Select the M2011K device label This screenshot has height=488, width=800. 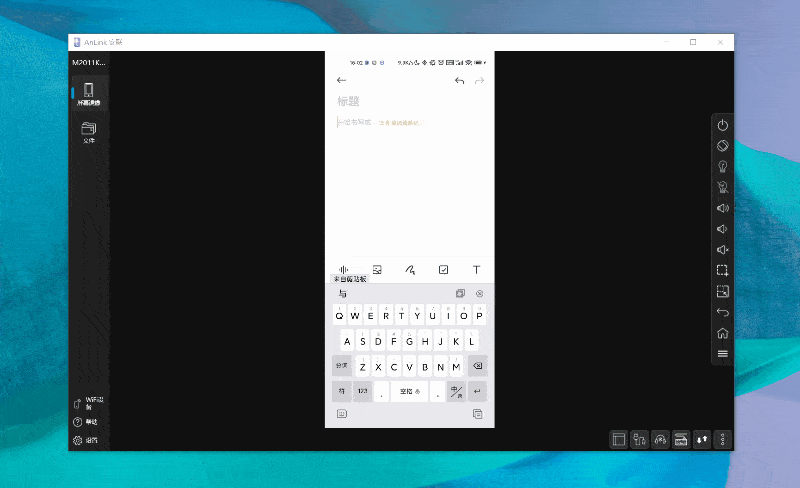pos(89,62)
